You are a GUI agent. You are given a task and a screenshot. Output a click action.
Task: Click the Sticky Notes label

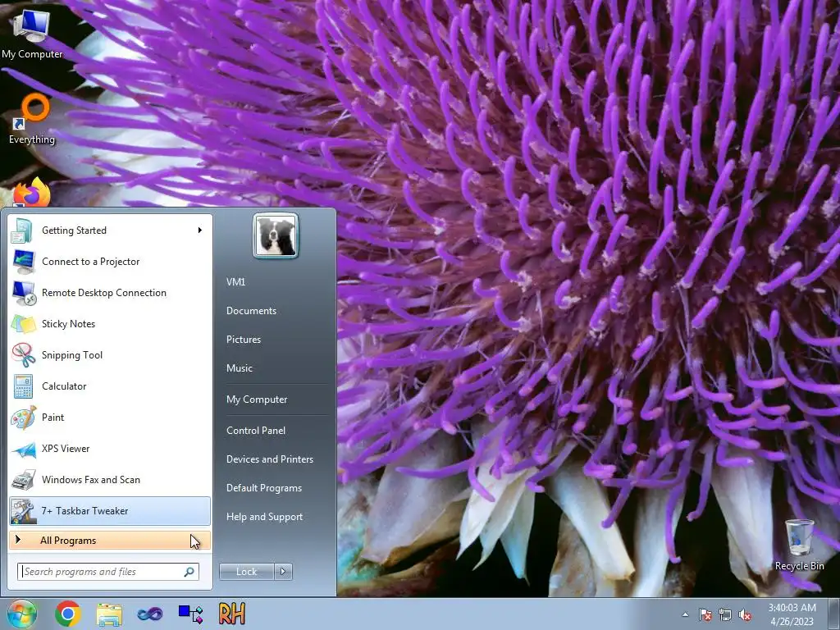tap(69, 324)
